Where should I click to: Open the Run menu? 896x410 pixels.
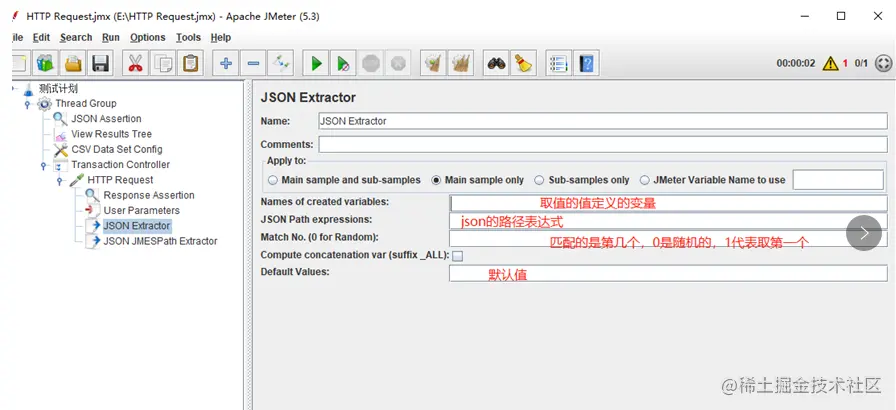pyautogui.click(x=111, y=38)
